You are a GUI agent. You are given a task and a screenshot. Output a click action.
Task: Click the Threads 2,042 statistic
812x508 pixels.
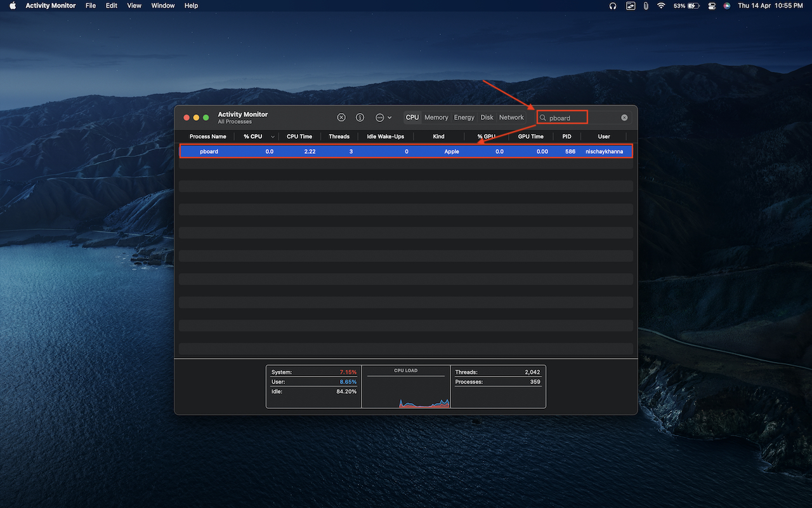[x=498, y=372]
